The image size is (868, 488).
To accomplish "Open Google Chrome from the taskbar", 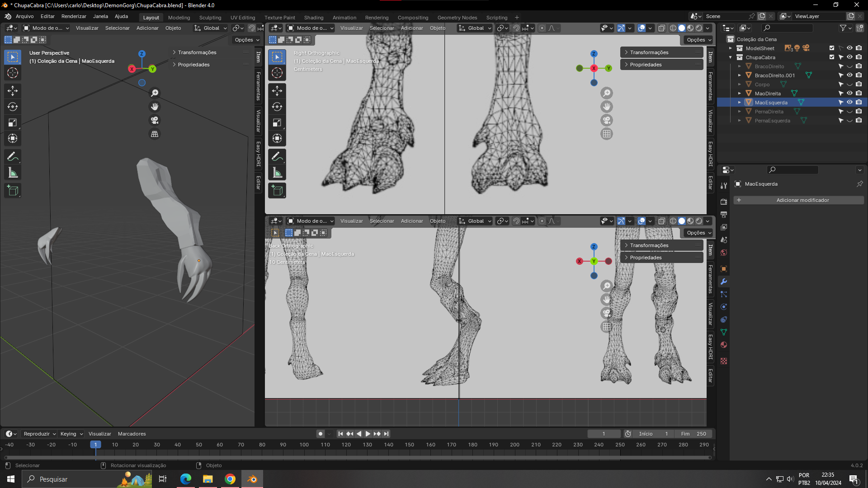I will click(x=230, y=479).
